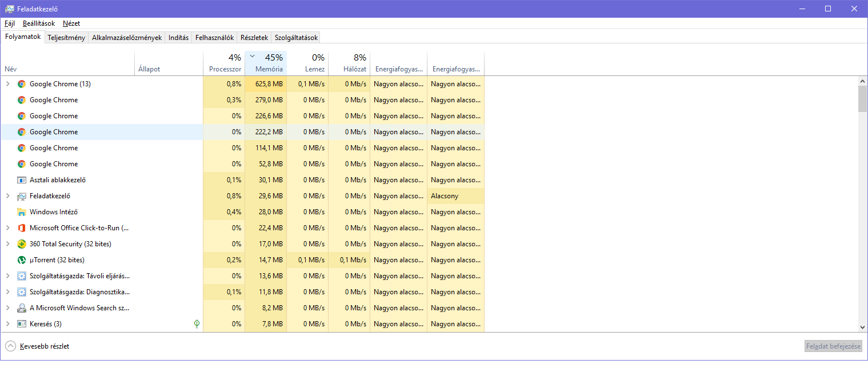Screen dimensions: 868x372
Task: Switch to the Részletek tab
Action: coord(254,38)
